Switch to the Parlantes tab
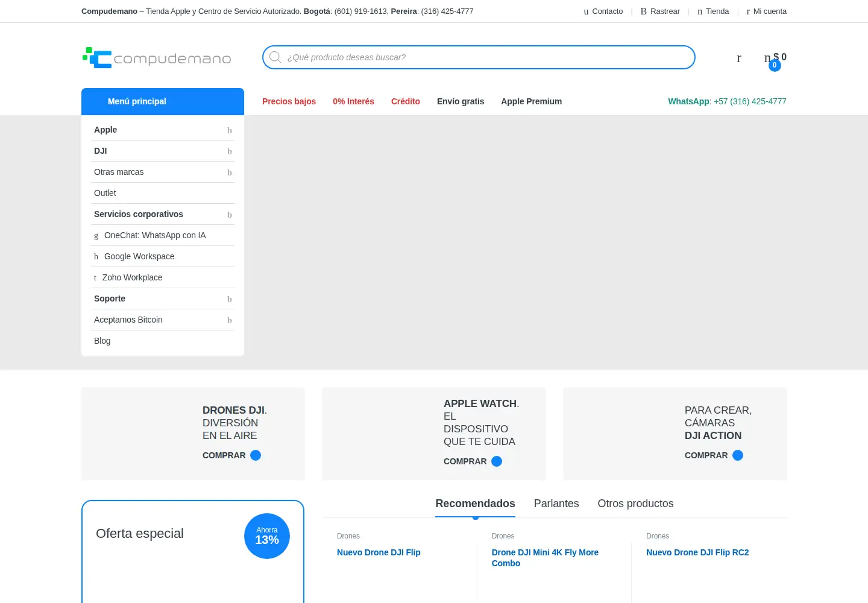 (x=556, y=504)
